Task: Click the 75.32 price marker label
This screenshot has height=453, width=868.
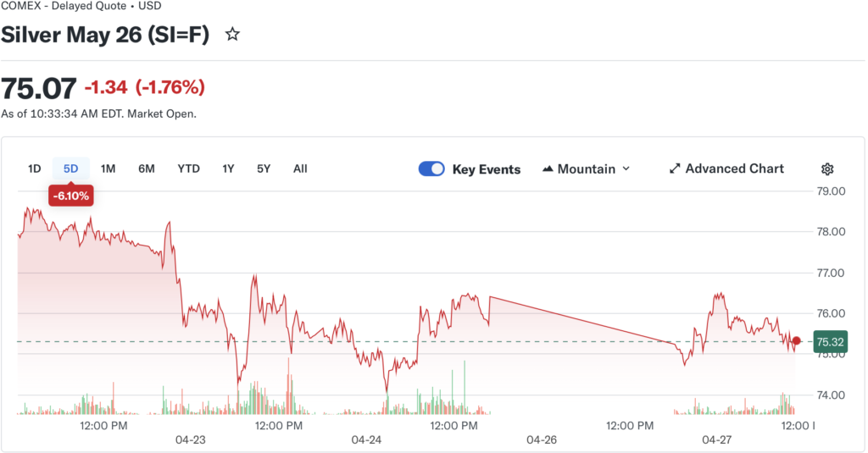Action: pyautogui.click(x=828, y=342)
